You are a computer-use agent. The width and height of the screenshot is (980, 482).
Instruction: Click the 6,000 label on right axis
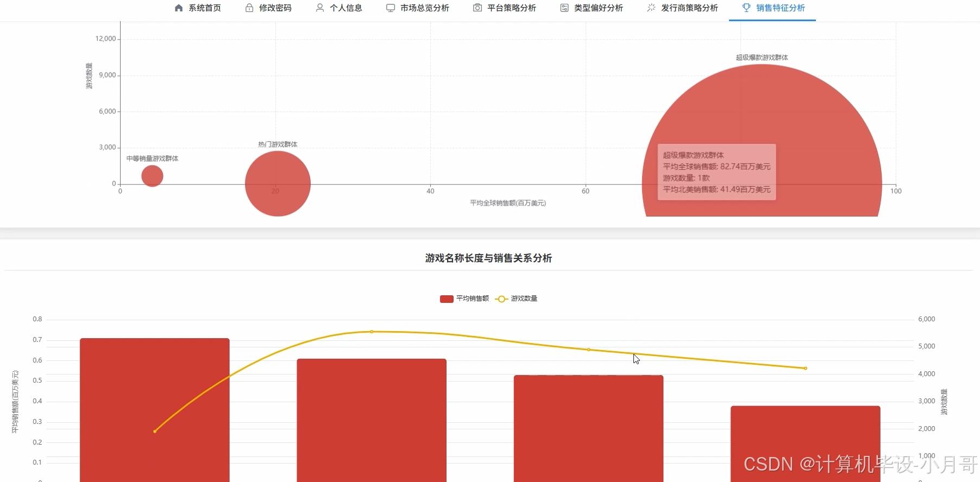pos(926,319)
